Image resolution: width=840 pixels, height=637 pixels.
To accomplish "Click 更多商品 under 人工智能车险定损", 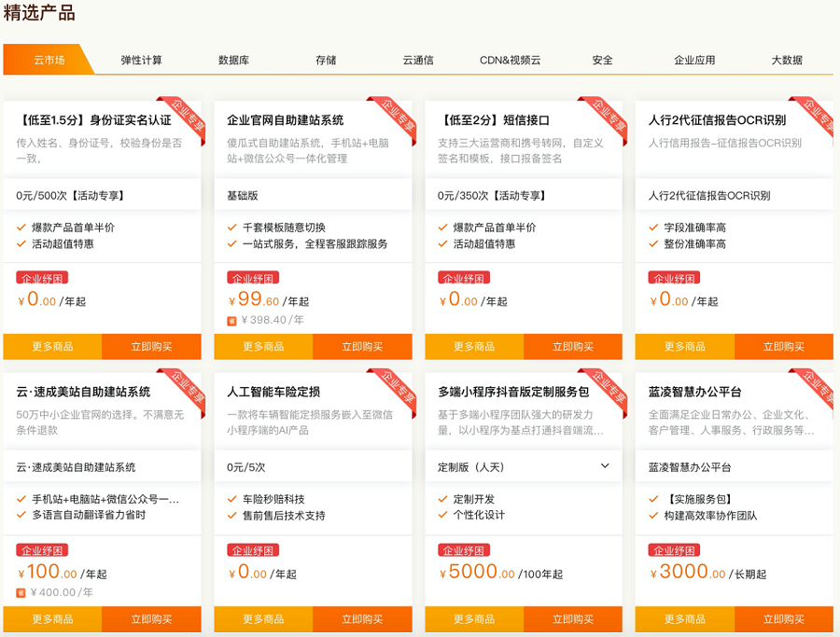I will coord(263,618).
